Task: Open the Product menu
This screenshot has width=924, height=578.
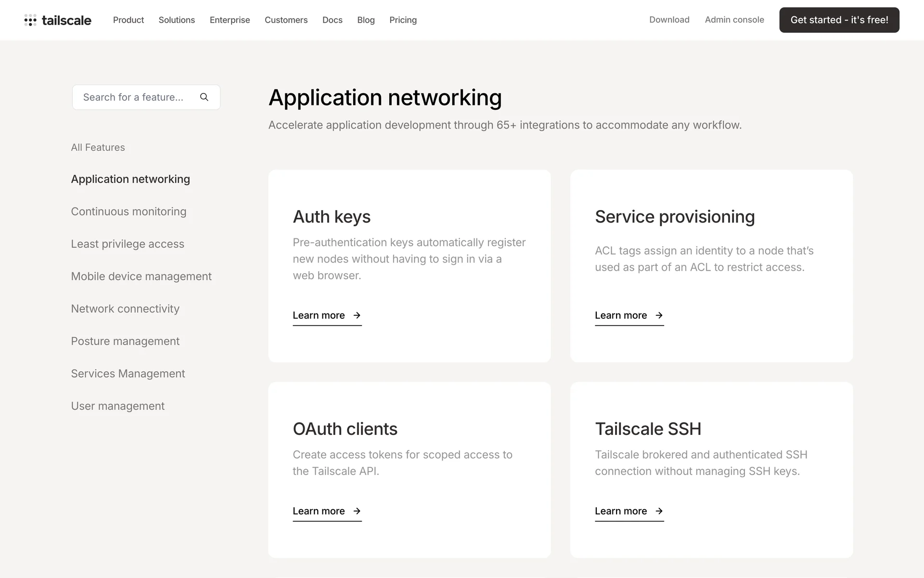Action: (x=128, y=20)
